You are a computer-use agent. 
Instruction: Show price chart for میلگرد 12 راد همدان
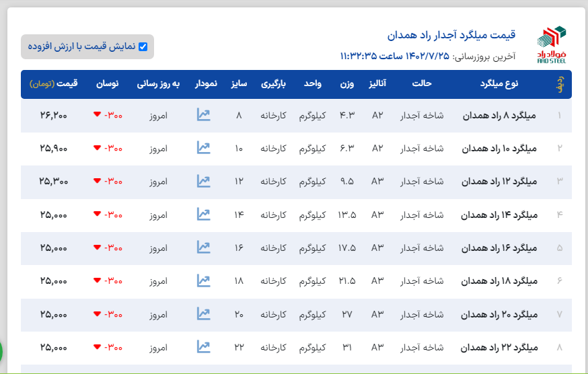pos(203,181)
